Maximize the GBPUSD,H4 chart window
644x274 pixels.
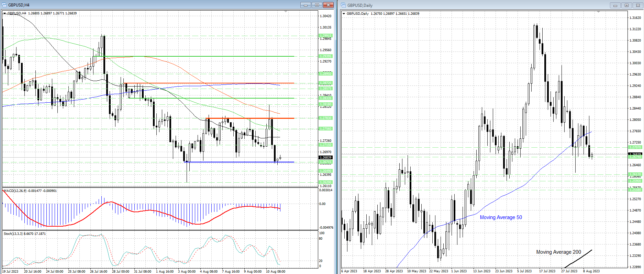coord(317,5)
